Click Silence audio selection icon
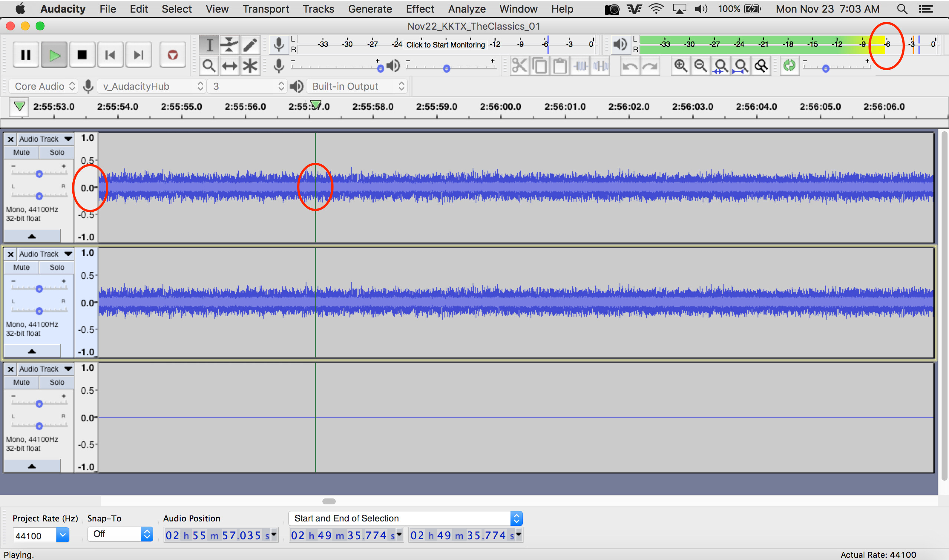Image resolution: width=949 pixels, height=560 pixels. pyautogui.click(x=600, y=66)
